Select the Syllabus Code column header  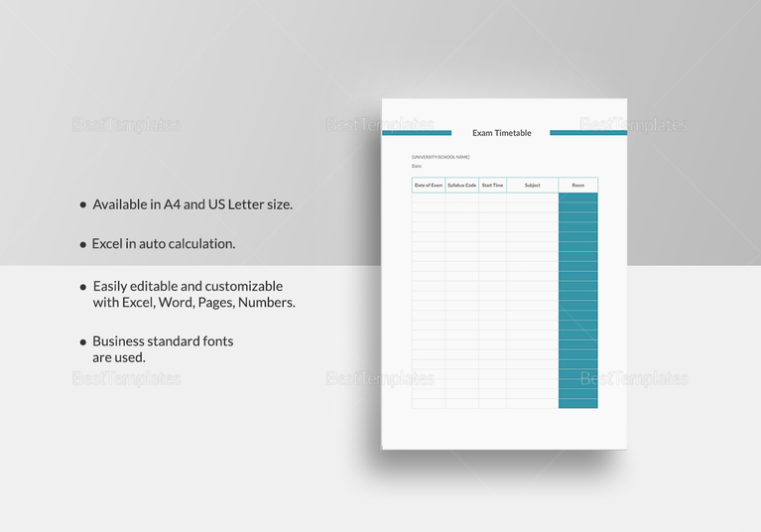[461, 185]
